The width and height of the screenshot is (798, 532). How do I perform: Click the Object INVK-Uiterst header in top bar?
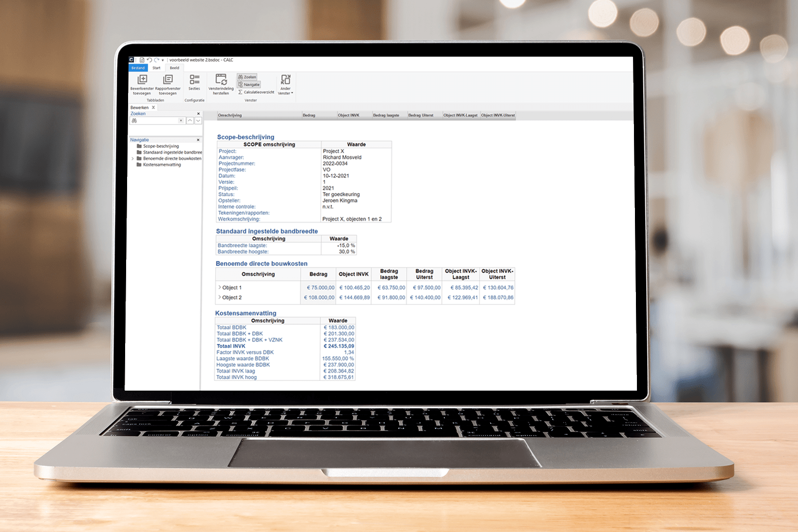(498, 115)
